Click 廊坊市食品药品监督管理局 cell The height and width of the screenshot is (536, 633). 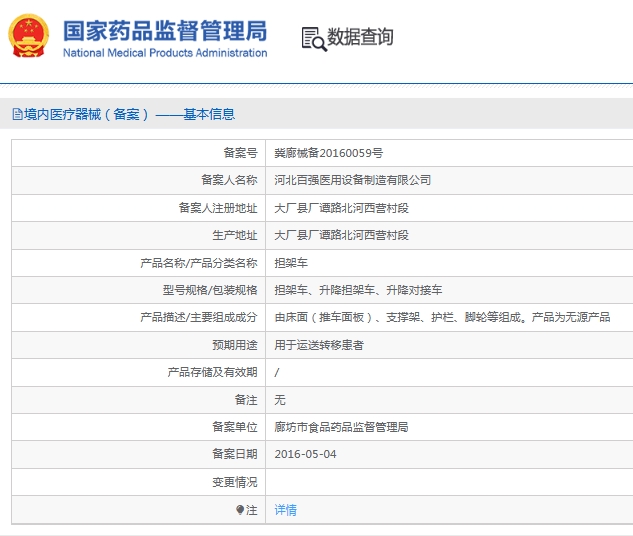(x=341, y=427)
